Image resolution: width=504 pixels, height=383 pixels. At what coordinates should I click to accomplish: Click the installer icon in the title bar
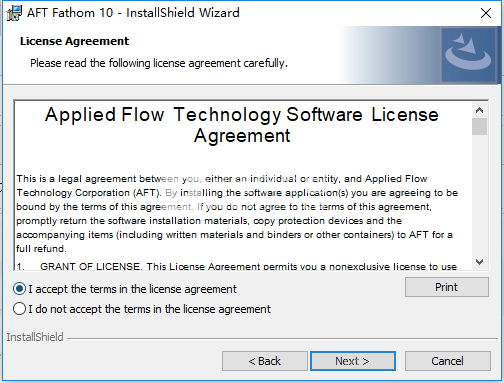tap(14, 13)
